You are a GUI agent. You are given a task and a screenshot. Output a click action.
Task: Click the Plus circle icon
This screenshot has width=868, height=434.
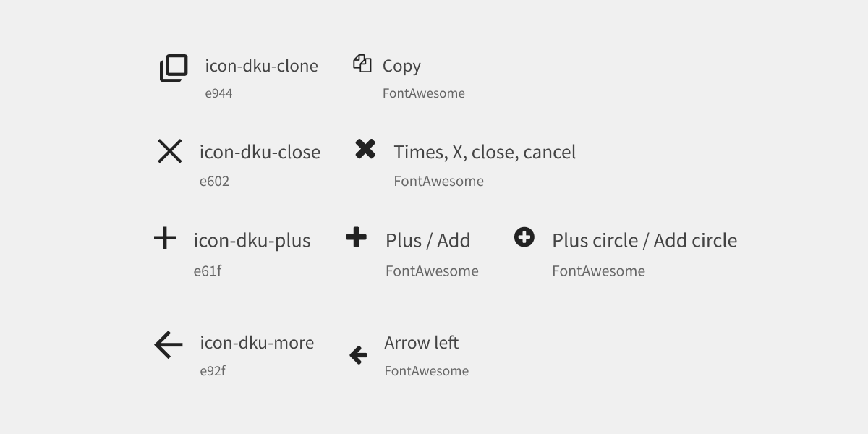pos(524,237)
